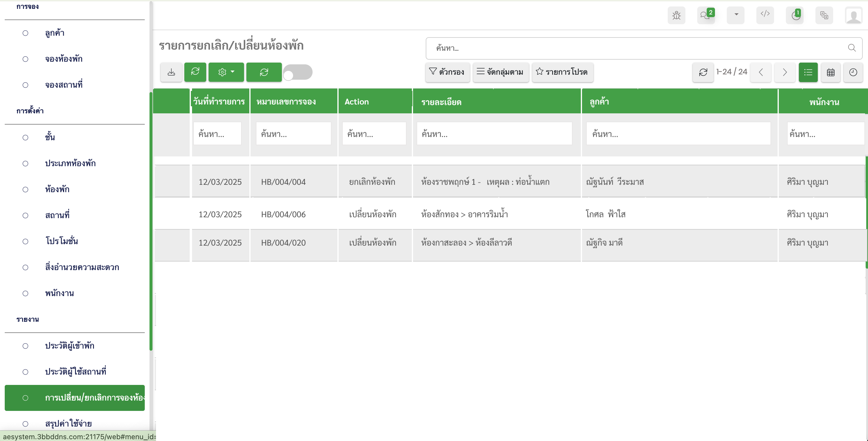Open the ประวัติผู้เข้าพัก report menu
868x441 pixels.
[69, 346]
